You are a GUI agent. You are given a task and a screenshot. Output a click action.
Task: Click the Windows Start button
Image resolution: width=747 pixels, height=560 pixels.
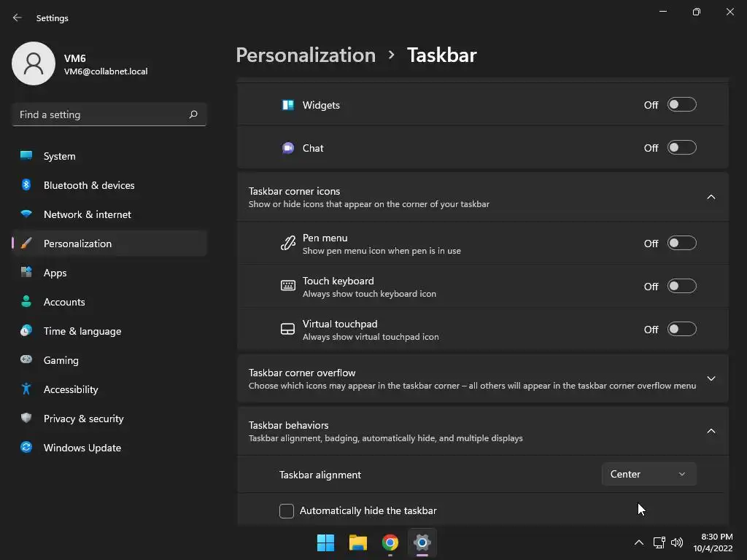[x=325, y=542]
